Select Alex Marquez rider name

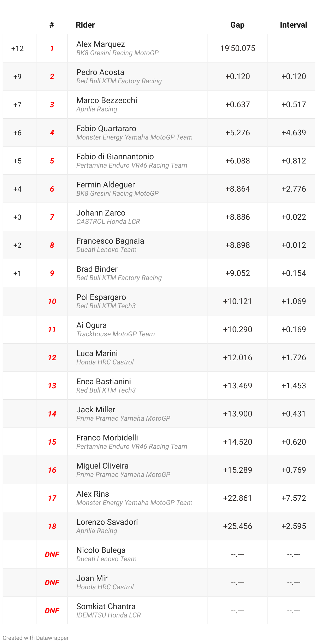pyautogui.click(x=101, y=44)
